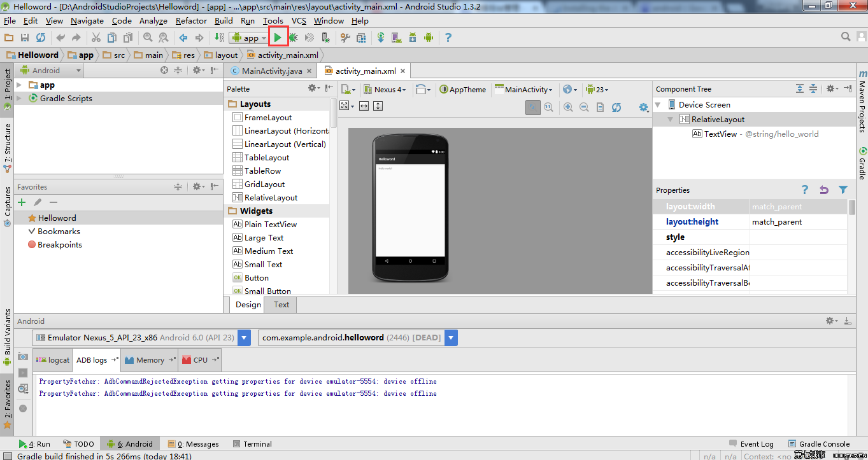
Task: Open the Nexus 4 device dropdown
Action: (x=387, y=89)
